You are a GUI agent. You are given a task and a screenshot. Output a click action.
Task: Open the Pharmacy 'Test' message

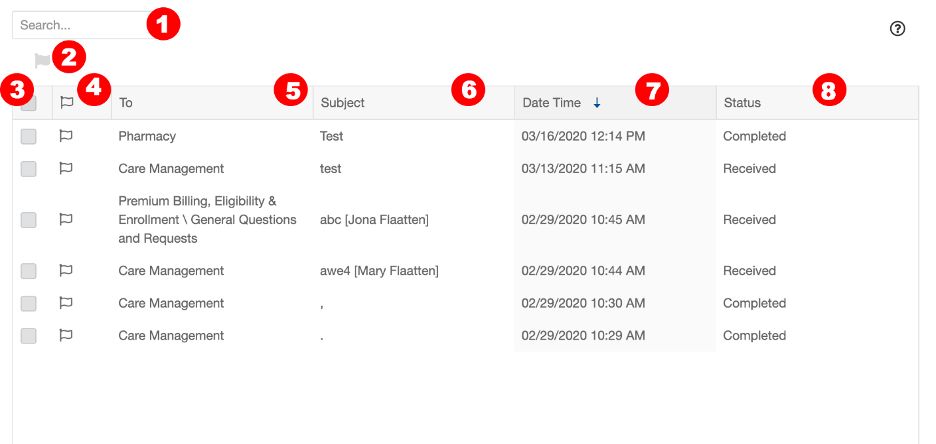click(331, 136)
